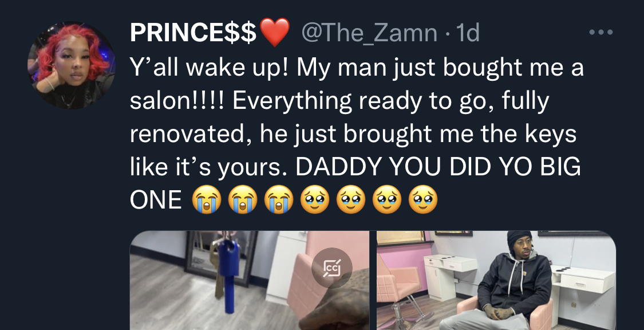The width and height of the screenshot is (644, 330).
Task: Click the red heart emoji beside PRINCE$$
Action: point(275,33)
